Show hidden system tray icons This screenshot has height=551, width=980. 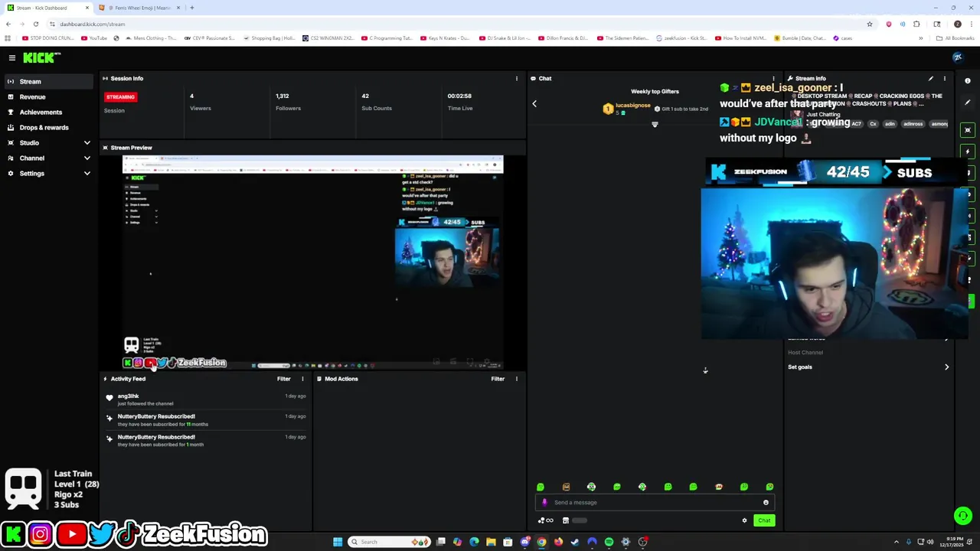(x=897, y=542)
